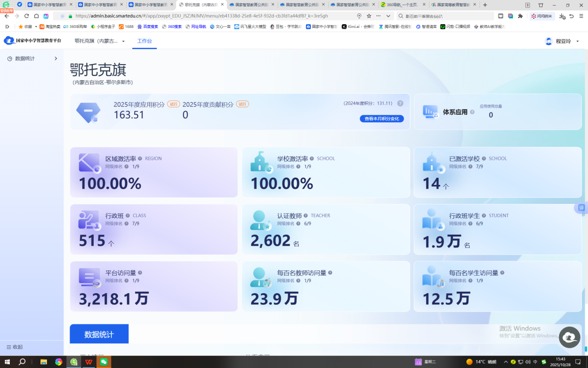The image size is (588, 368).
Task: Click the diamond points icon on the score banner
Action: click(x=89, y=112)
